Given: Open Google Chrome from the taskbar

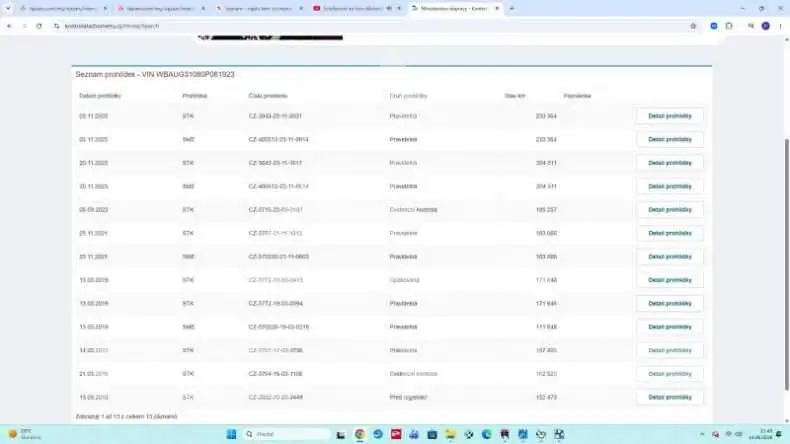Looking at the screenshot, I should pos(360,434).
